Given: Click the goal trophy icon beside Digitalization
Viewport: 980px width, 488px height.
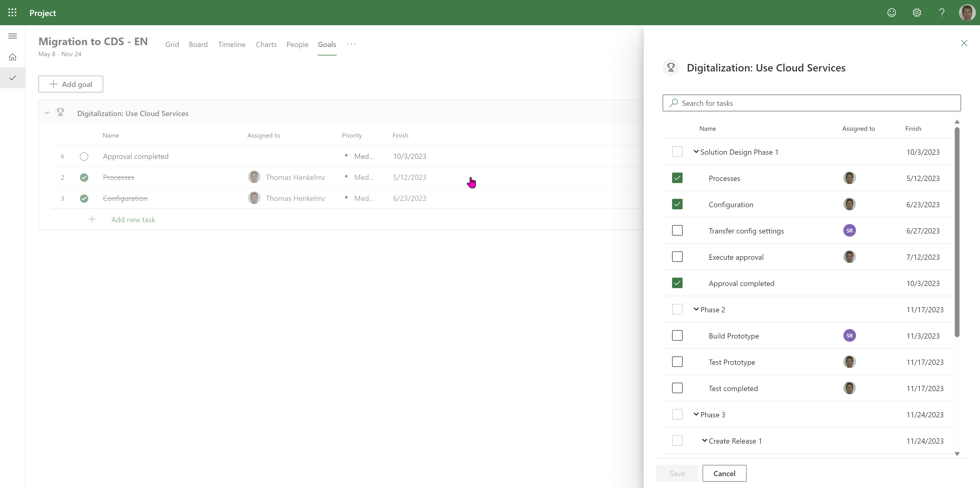Looking at the screenshot, I should click(60, 112).
